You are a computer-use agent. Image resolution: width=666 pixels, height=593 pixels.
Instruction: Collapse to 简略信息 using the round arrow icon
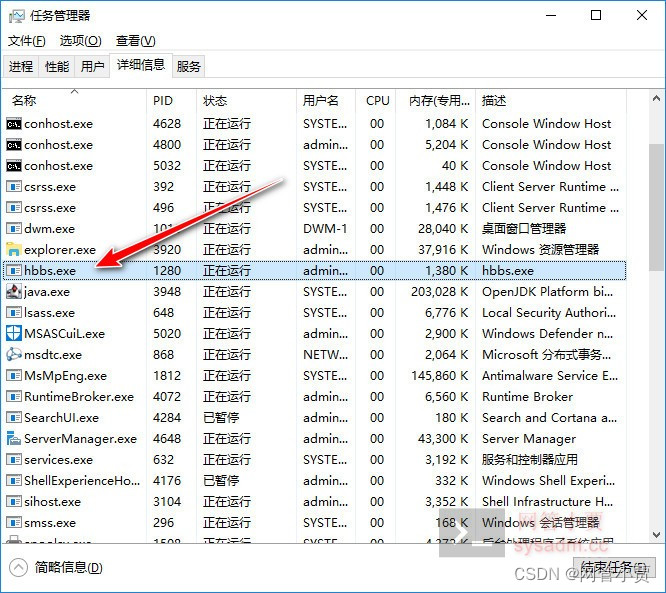[x=18, y=568]
